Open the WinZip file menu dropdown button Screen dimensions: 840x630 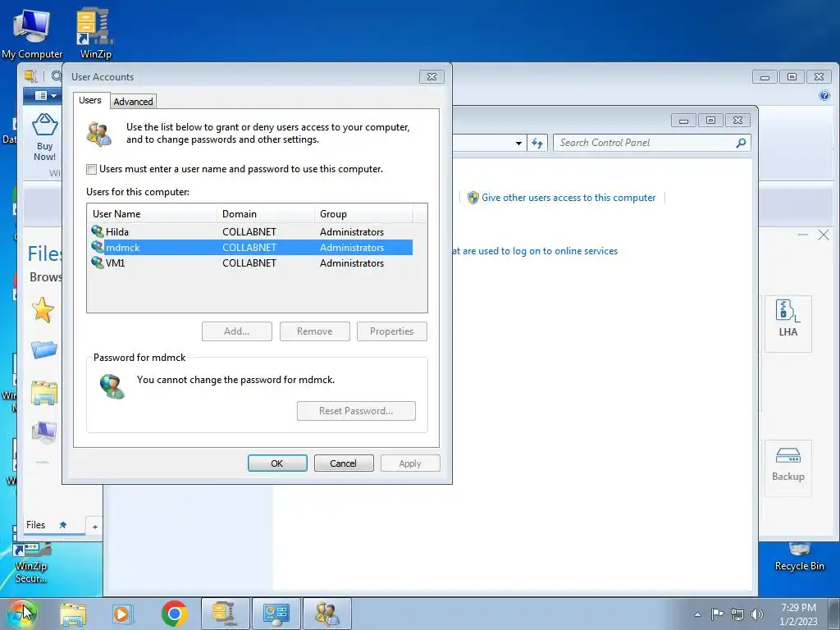[45, 96]
